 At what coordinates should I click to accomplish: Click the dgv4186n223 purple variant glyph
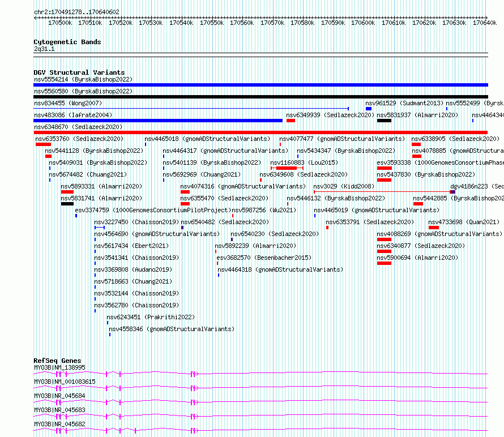point(452,192)
